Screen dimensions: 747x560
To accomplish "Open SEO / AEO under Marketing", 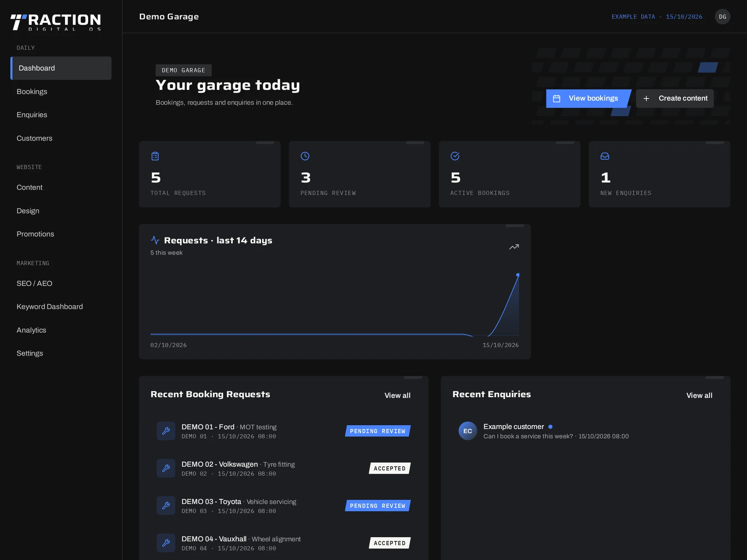I will 61,283.
